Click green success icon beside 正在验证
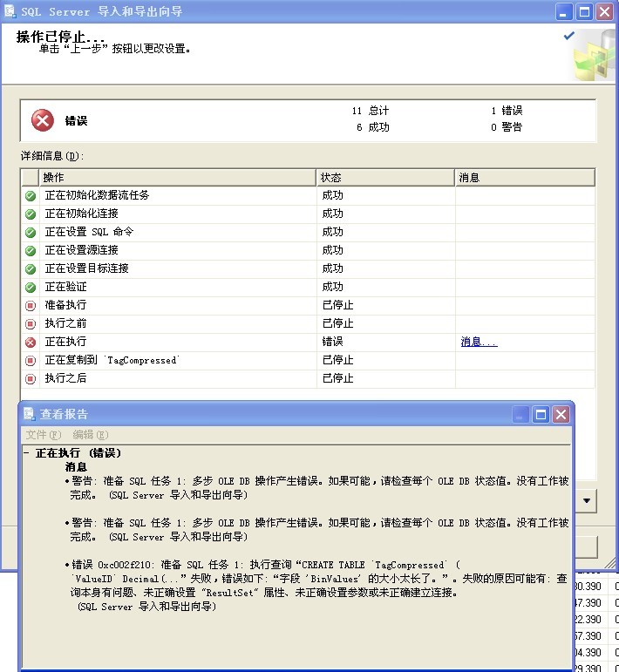 pos(31,287)
